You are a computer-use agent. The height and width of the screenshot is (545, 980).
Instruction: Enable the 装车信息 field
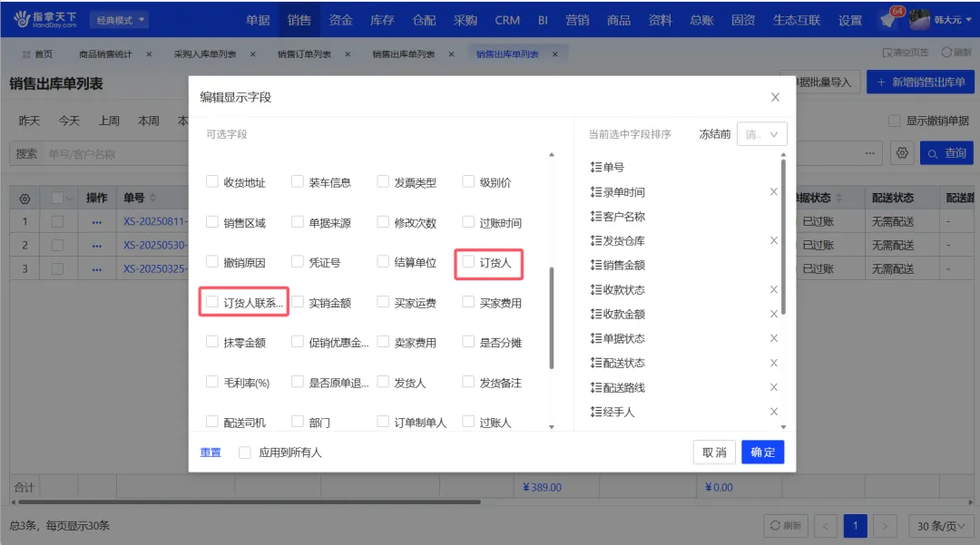(x=298, y=181)
